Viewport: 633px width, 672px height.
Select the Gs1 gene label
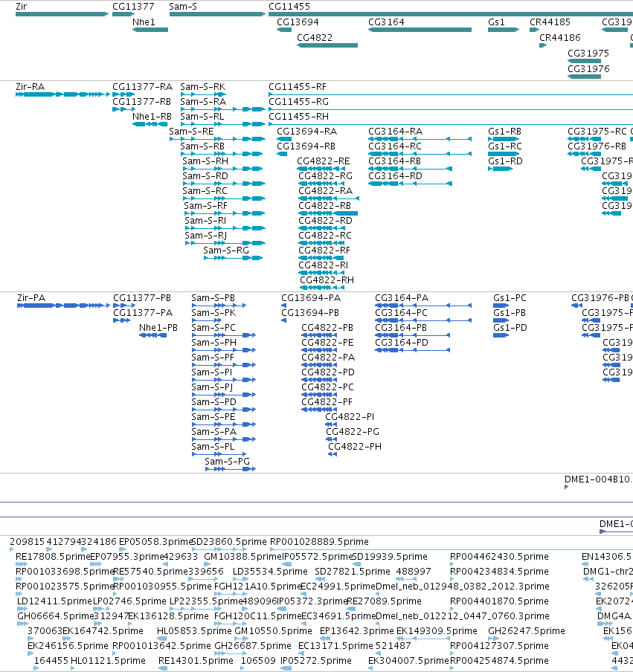point(496,22)
